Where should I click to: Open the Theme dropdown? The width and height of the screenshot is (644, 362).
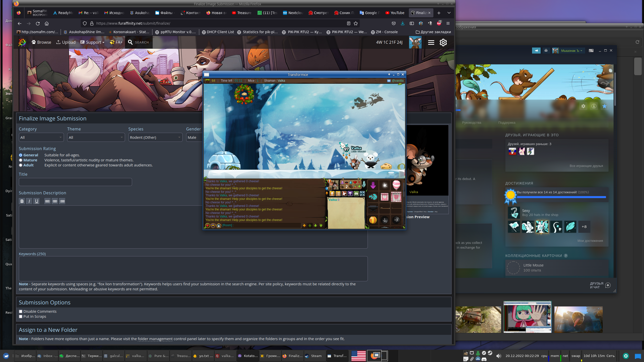[96, 137]
